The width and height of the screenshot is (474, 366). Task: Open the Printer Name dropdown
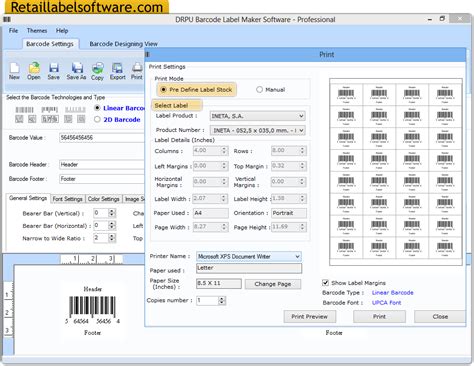coord(249,256)
